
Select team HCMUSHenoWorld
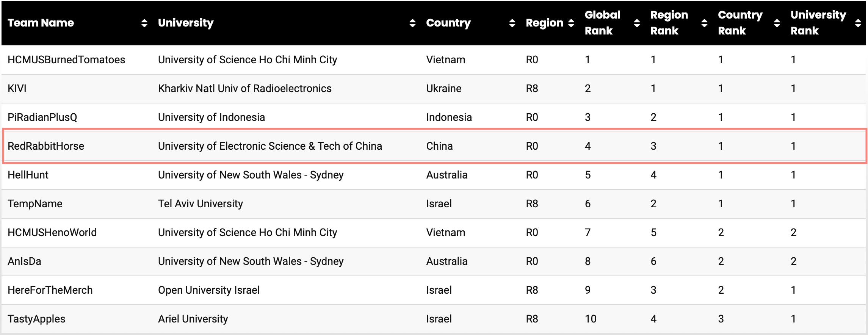pos(52,233)
